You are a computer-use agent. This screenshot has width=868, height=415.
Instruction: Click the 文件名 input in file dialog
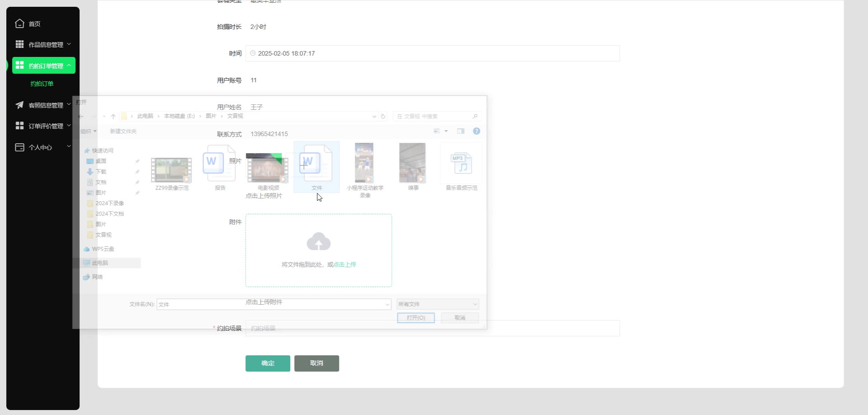coord(274,304)
